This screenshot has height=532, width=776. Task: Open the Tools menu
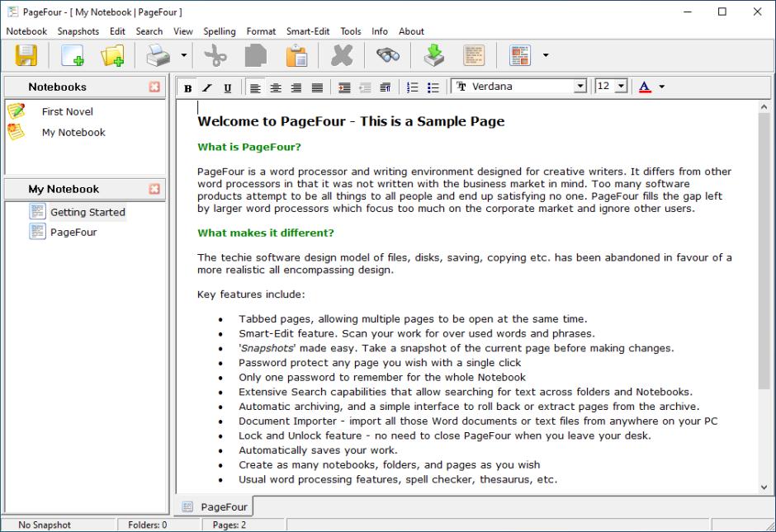pyautogui.click(x=351, y=31)
